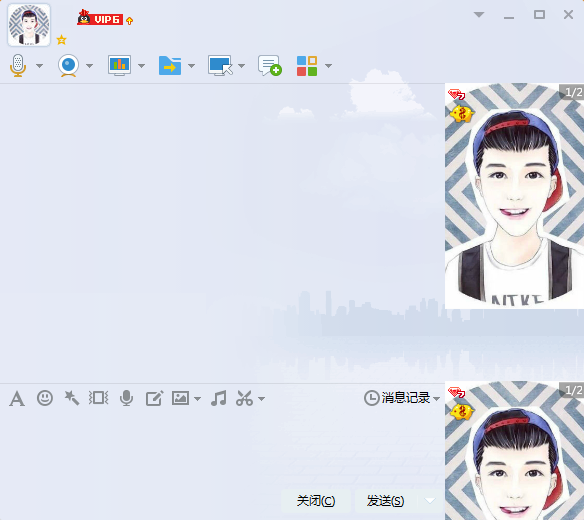Open the contact's avatar in header
Image resolution: width=584 pixels, height=520 pixels.
pyautogui.click(x=29, y=25)
